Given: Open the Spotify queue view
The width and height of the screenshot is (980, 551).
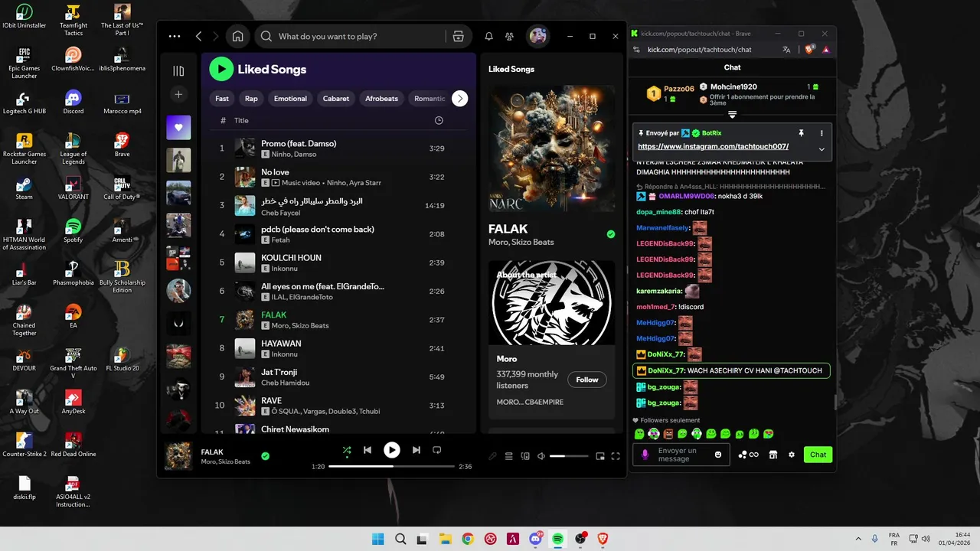Looking at the screenshot, I should [509, 456].
